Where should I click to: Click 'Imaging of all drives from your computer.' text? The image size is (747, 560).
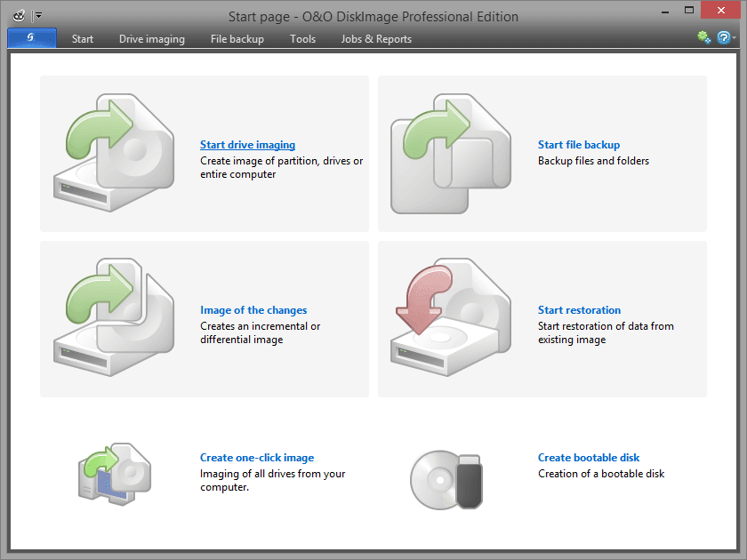(272, 481)
